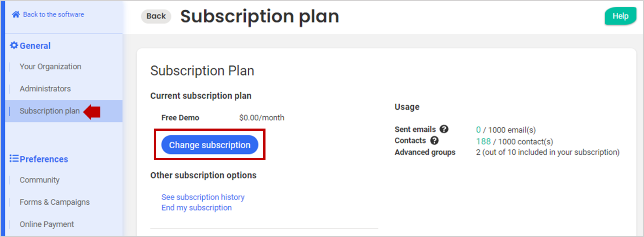
Task: Click Back to the software link
Action: 53,15
